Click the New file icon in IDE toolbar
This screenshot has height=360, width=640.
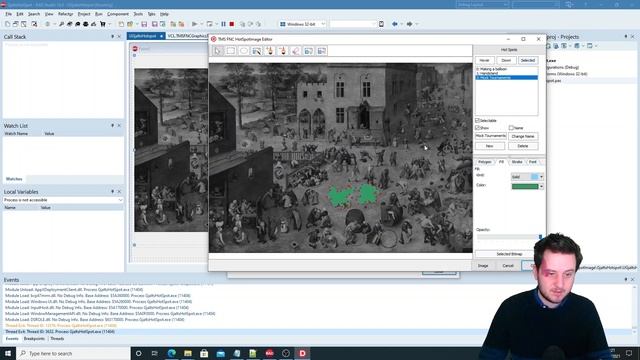point(7,24)
